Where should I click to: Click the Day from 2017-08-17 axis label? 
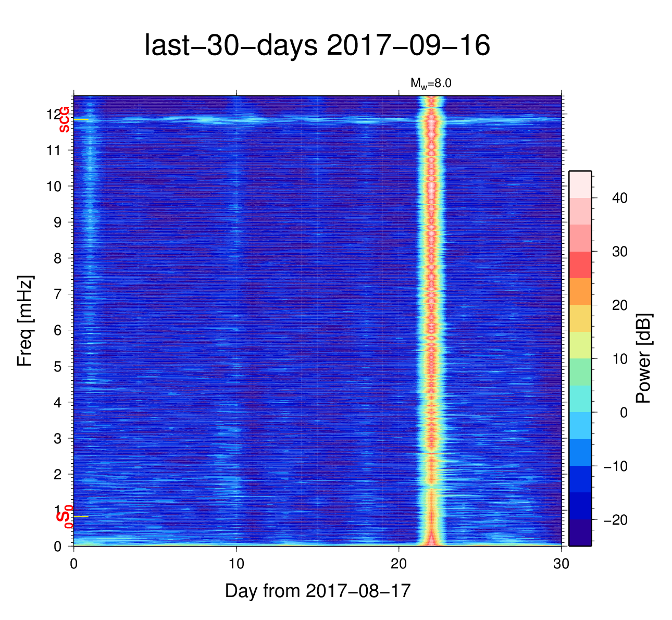[x=318, y=591]
